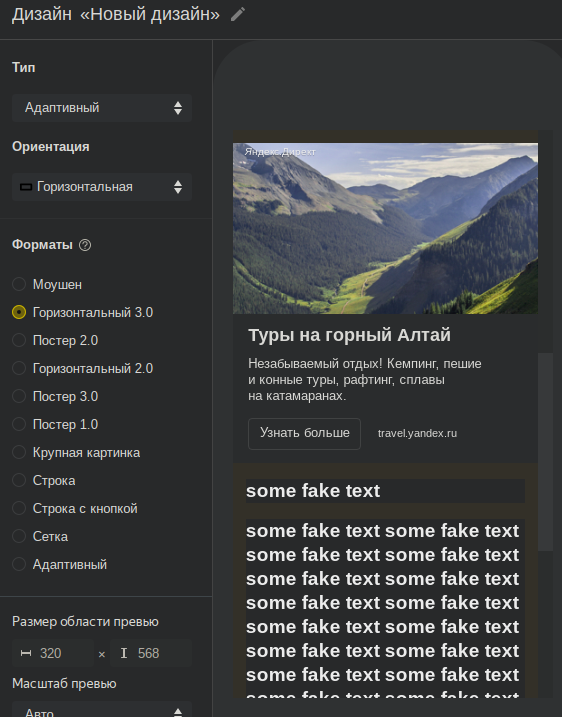This screenshot has width=562, height=717.
Task: Click the preview width field showing 320
Action: click(x=53, y=653)
